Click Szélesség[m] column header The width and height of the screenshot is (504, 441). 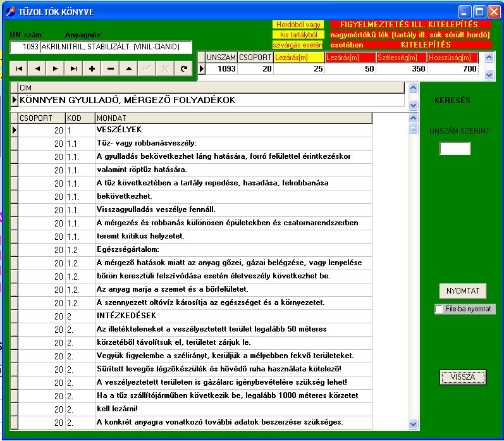[402, 57]
